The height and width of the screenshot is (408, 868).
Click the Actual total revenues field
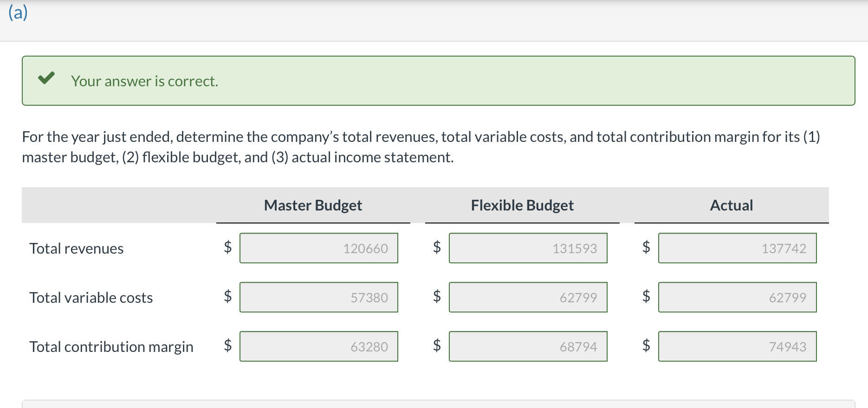(737, 249)
